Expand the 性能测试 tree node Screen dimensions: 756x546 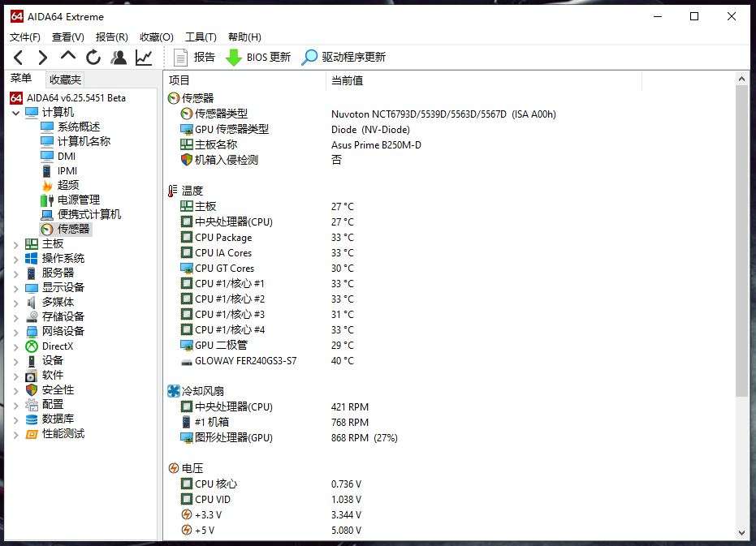pos(16,435)
